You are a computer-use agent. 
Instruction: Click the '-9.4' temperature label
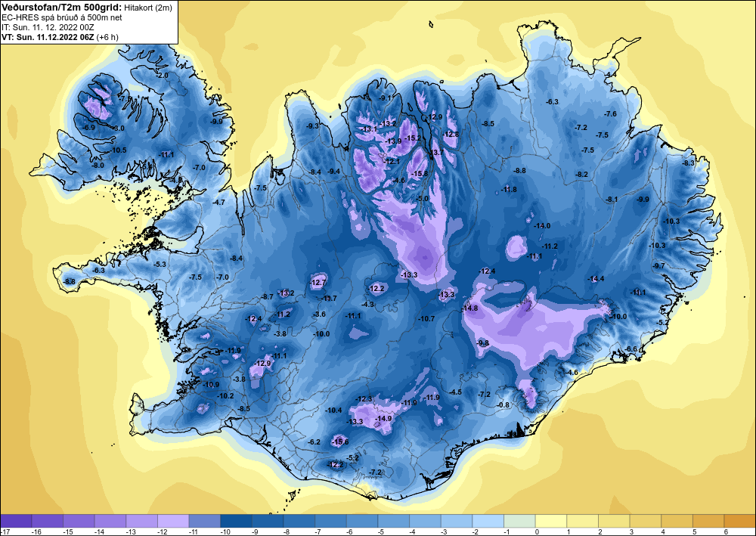point(333,172)
